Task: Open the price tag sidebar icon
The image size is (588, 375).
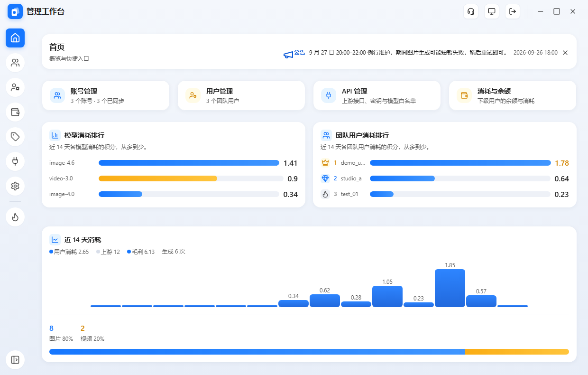Action: (x=15, y=137)
